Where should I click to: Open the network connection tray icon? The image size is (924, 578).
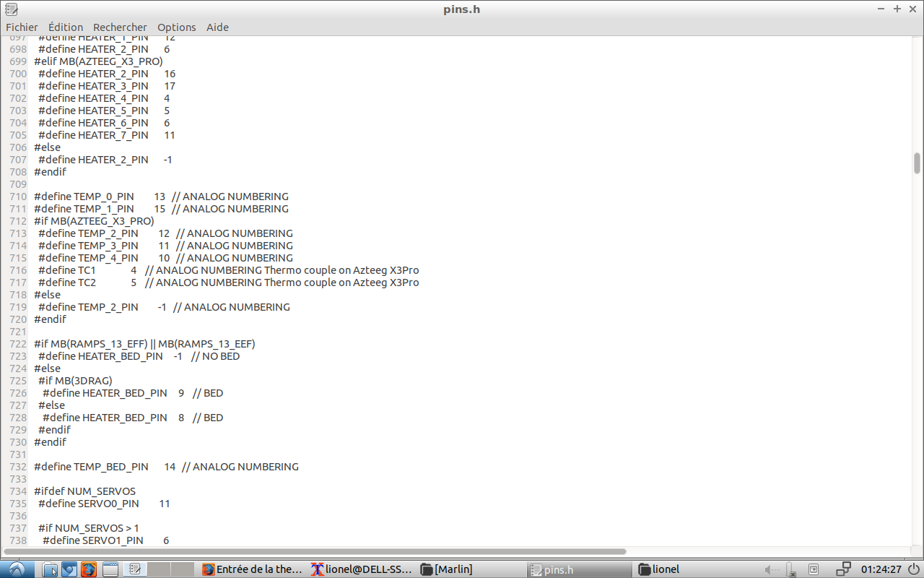[x=844, y=569]
